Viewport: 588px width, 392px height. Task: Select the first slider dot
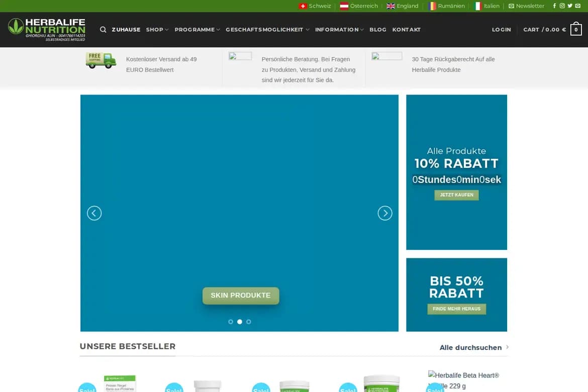pos(231,322)
